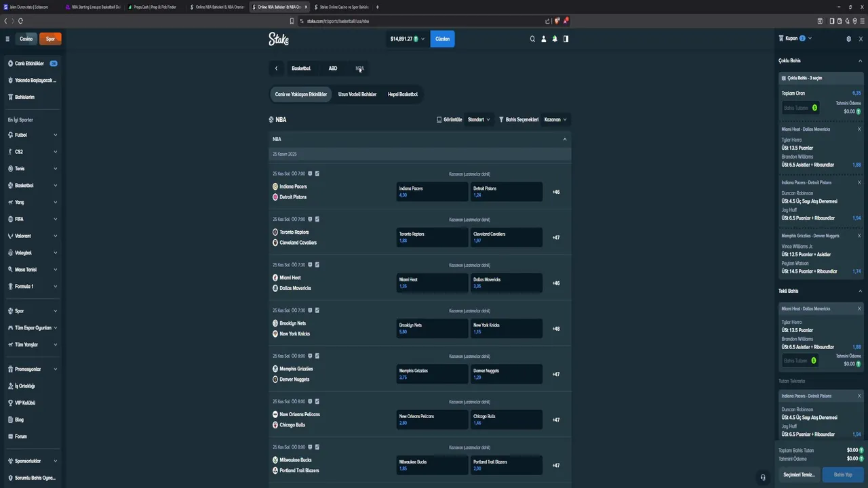Open Canlı Etkinlikler in the sidebar

(33, 64)
